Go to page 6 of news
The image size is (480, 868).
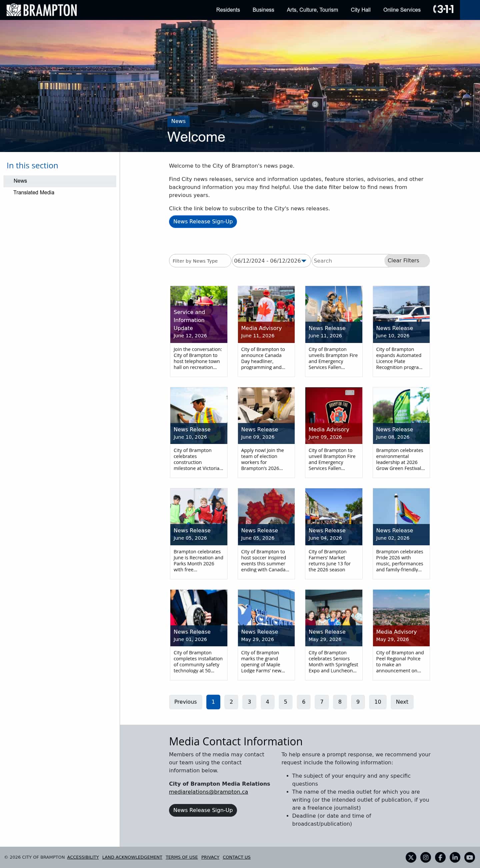point(303,702)
